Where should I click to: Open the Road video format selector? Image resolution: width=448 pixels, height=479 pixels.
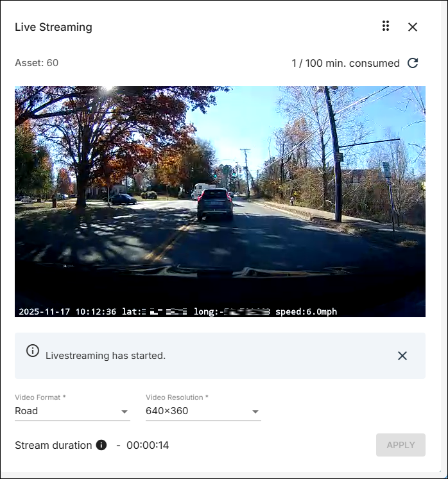click(x=73, y=411)
